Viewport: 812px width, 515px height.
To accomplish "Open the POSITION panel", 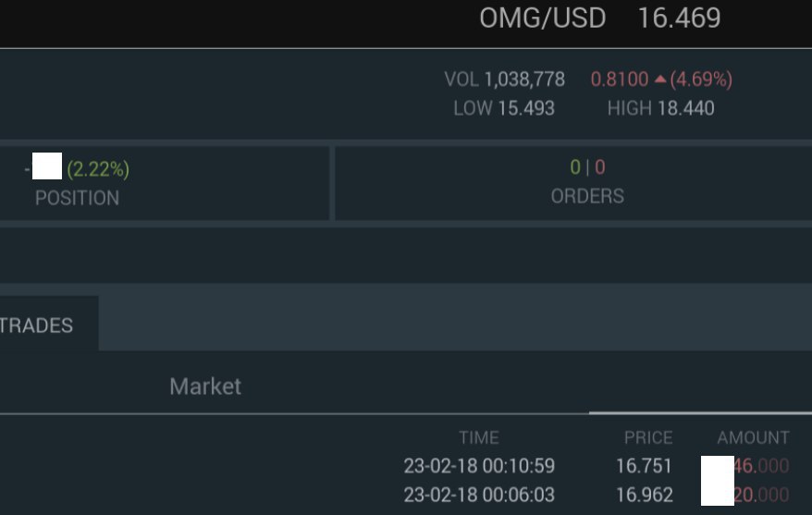I will 165,183.
